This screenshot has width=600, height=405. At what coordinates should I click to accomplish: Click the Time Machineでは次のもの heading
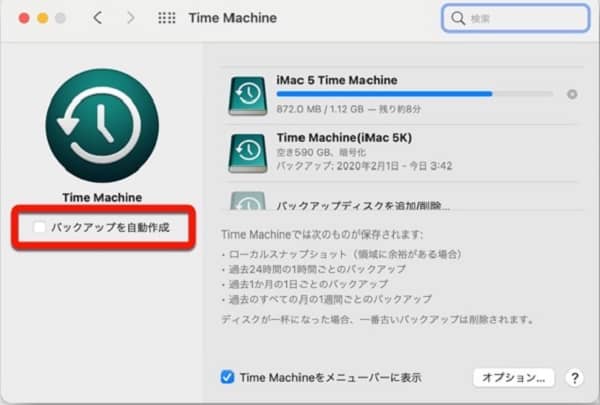322,234
